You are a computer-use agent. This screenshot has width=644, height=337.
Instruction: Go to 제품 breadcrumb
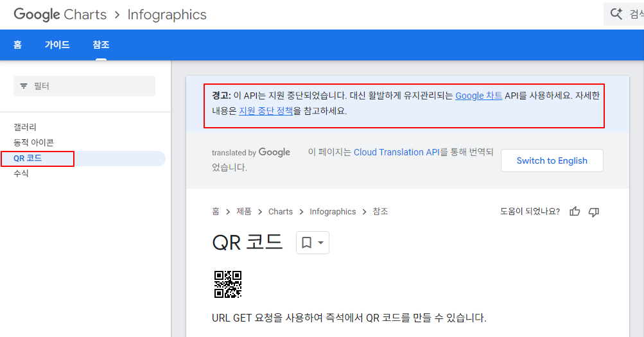[x=244, y=211]
